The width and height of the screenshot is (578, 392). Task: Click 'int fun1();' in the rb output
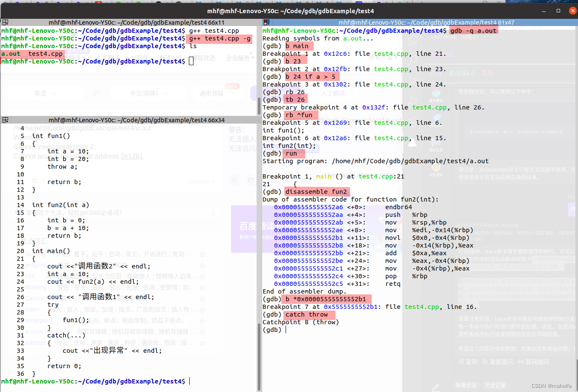coord(283,130)
